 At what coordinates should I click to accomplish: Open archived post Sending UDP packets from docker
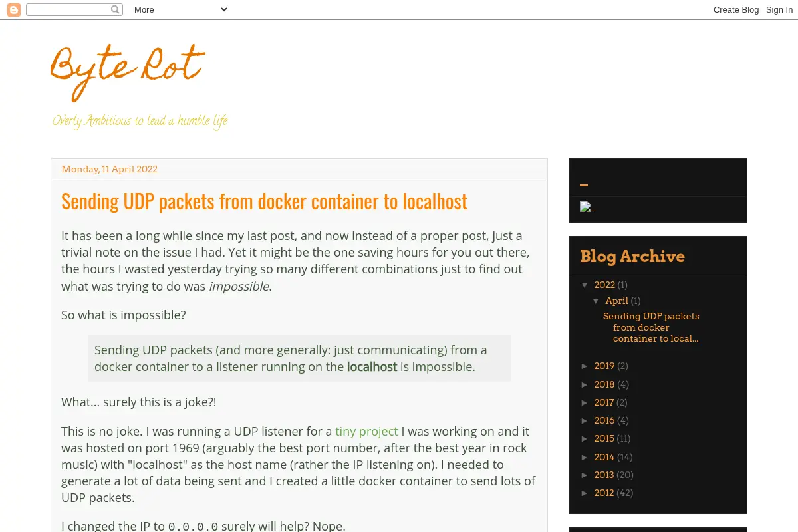coord(651,327)
